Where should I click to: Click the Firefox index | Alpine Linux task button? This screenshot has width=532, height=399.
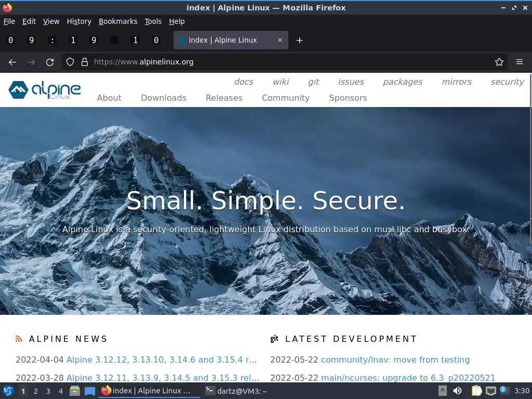point(149,391)
